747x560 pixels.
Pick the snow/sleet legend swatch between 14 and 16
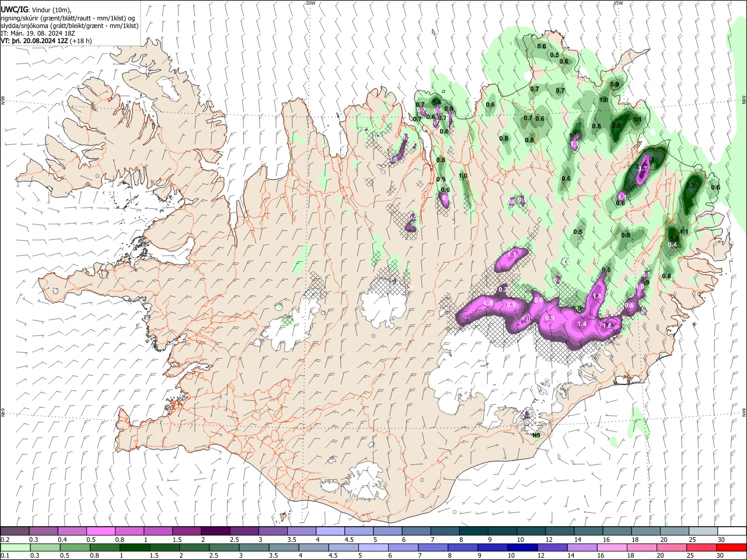pyautogui.click(x=588, y=531)
